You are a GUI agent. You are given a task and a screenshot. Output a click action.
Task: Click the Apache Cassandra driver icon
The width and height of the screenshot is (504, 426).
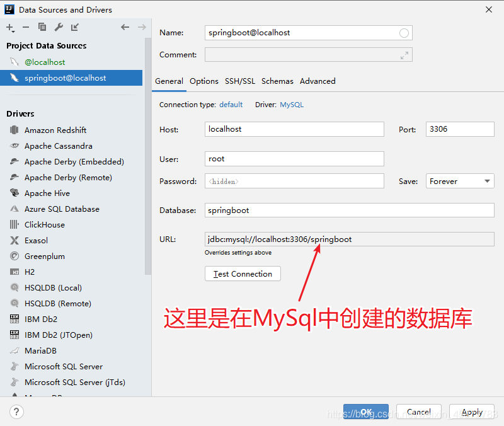pos(14,146)
